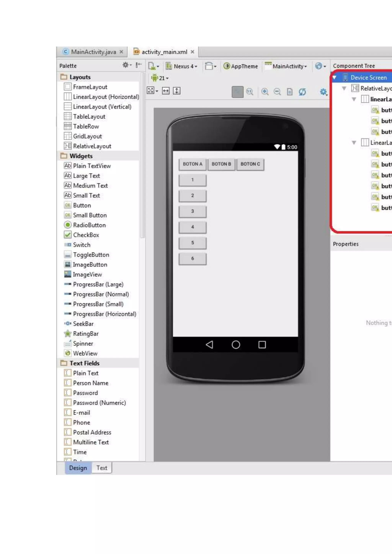The height and width of the screenshot is (554, 392).
Task: Switch to the Text editor tab
Action: [102, 468]
